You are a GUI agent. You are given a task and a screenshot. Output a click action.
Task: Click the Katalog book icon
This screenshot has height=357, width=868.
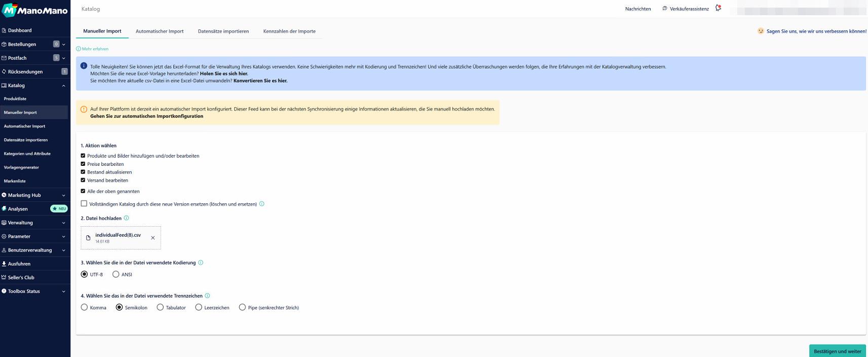4,85
